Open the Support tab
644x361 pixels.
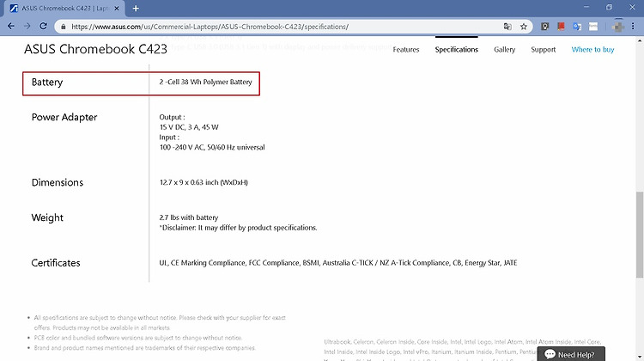coord(543,50)
